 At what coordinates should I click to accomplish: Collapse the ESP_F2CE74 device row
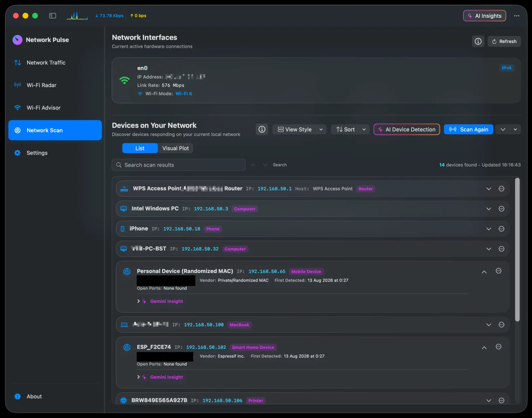click(x=484, y=348)
